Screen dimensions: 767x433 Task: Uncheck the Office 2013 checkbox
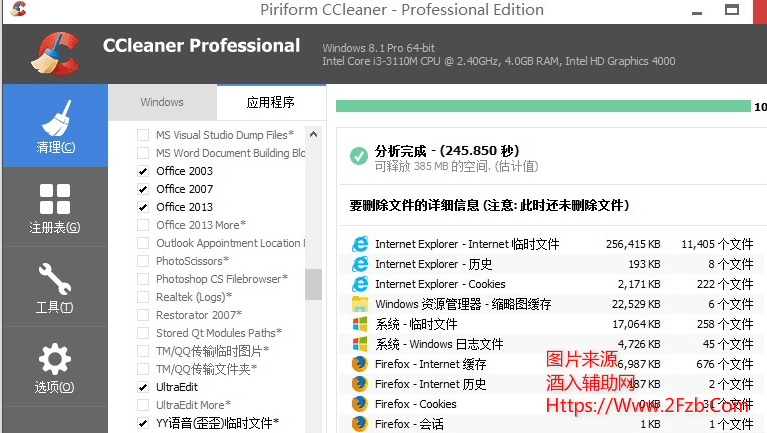[x=143, y=207]
